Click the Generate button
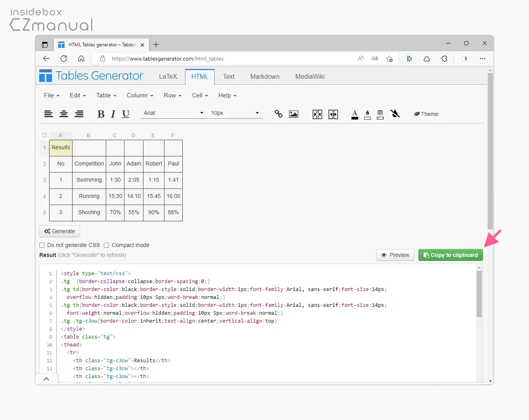 pos(60,231)
